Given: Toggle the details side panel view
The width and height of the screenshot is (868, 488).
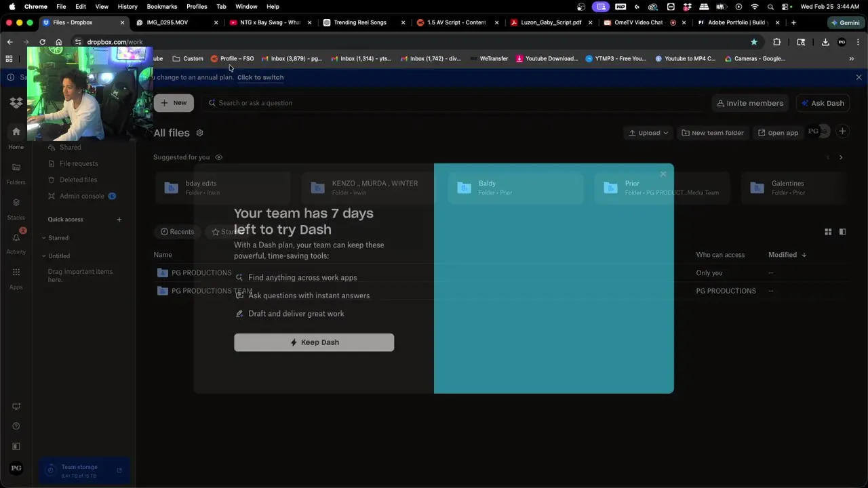Looking at the screenshot, I should click(843, 232).
